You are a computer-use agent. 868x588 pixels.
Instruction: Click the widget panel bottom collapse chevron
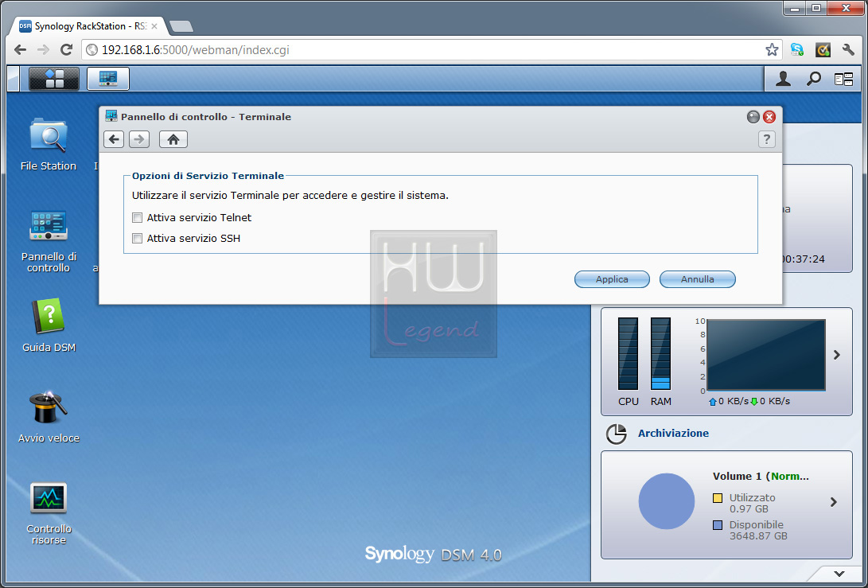(839, 574)
